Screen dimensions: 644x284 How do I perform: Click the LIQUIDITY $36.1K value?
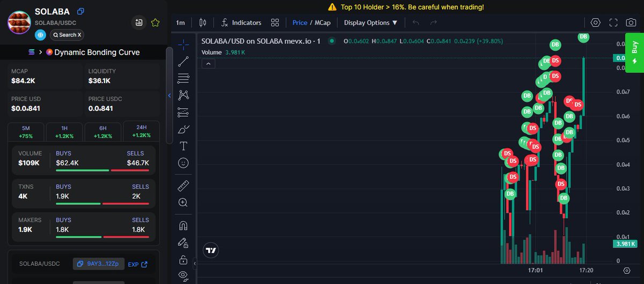tap(100, 81)
